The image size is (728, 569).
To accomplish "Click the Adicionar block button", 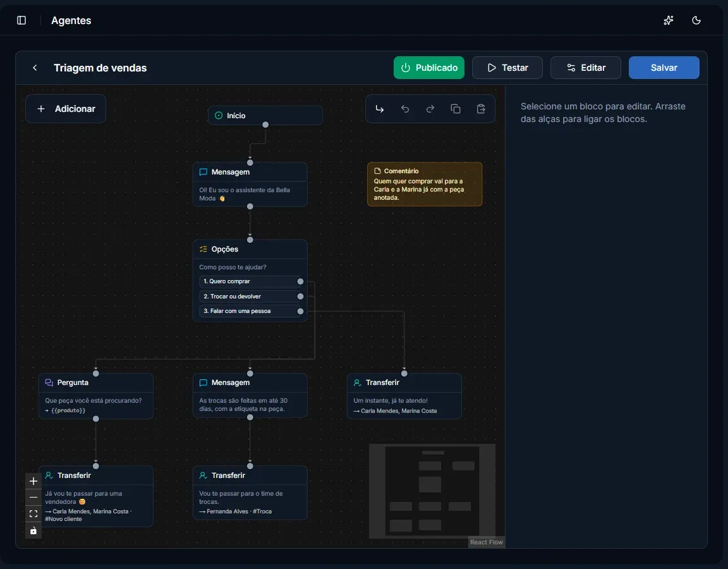I will coord(66,109).
